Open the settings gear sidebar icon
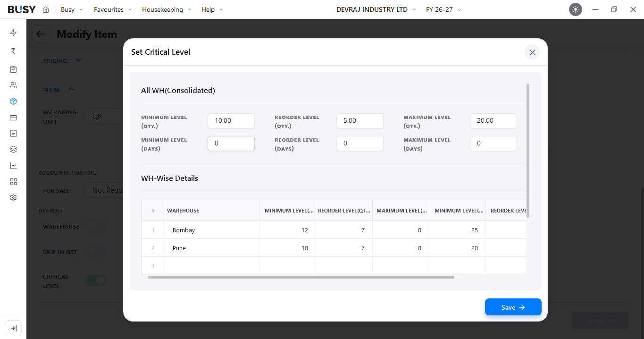The image size is (644, 339). 13,197
